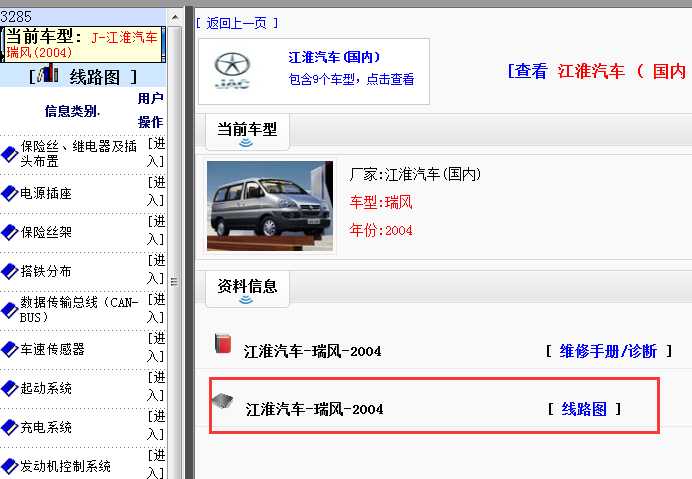The width and height of the screenshot is (692, 479).
Task: Select 资料信息 tab header
Action: click(x=247, y=289)
